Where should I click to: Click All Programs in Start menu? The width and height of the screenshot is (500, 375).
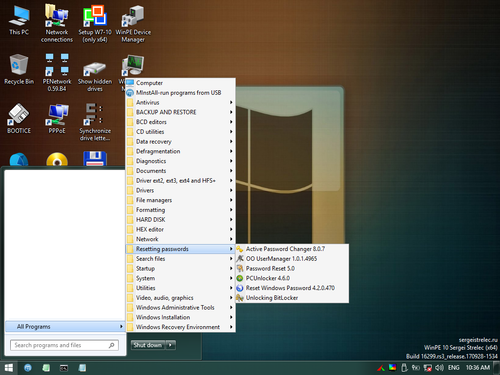click(65, 327)
